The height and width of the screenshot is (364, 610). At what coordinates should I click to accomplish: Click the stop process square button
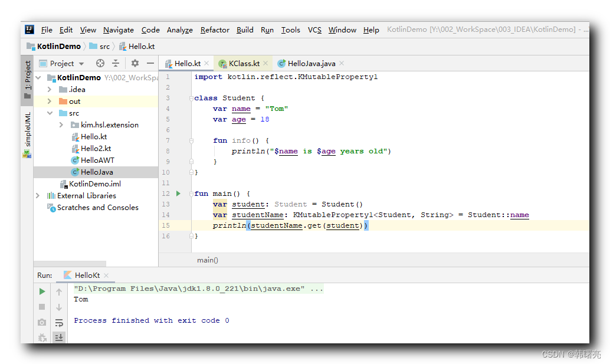(x=42, y=307)
